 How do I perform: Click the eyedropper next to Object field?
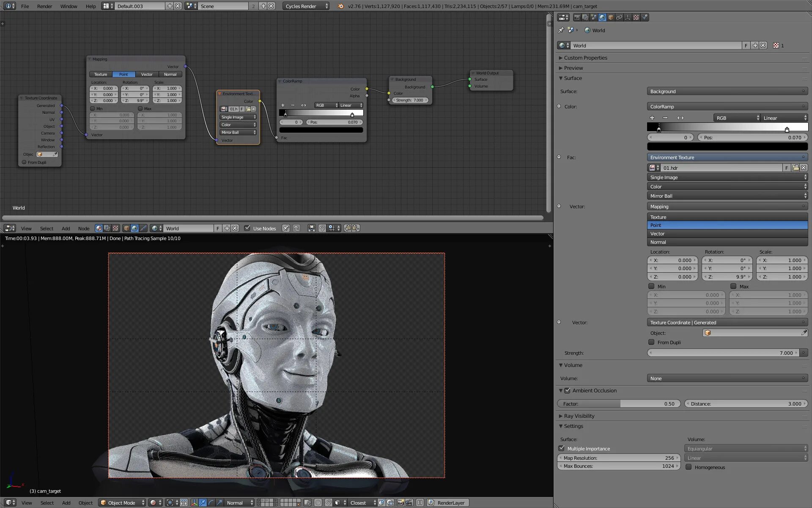(804, 333)
